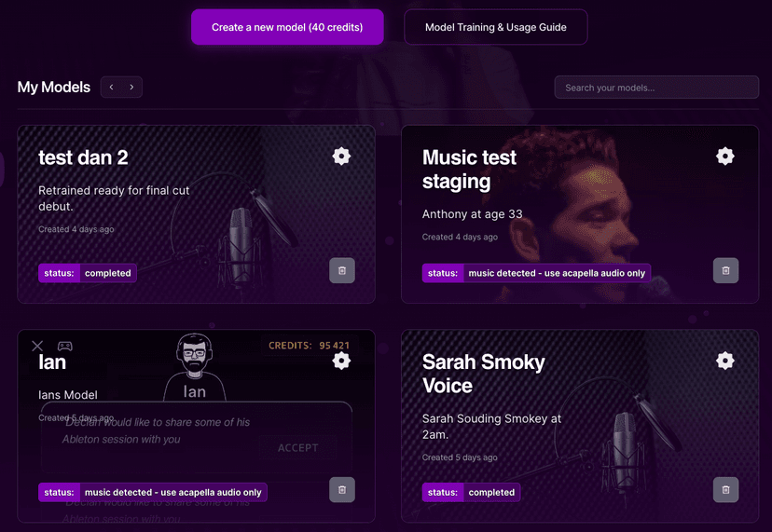Click the game controller icon

(65, 346)
